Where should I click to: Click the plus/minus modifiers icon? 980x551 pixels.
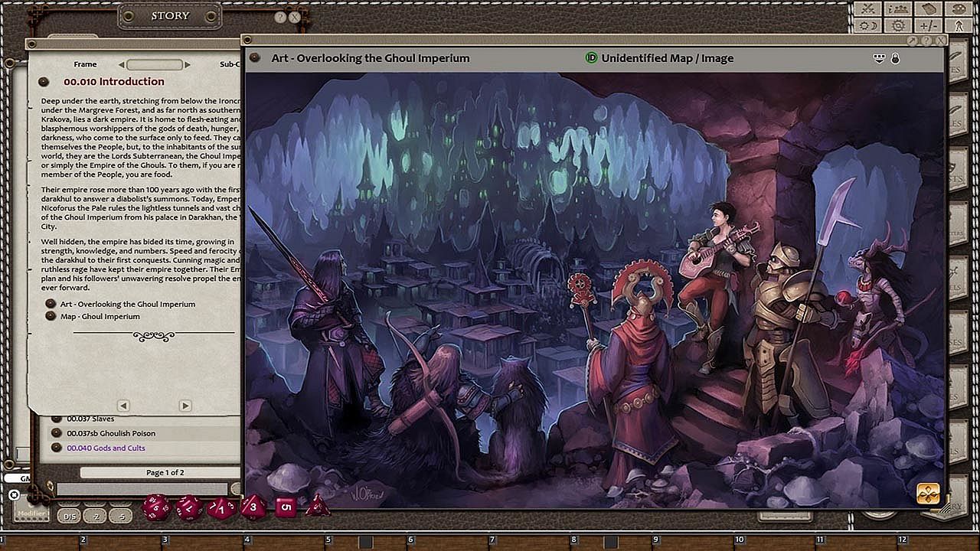tap(928, 26)
